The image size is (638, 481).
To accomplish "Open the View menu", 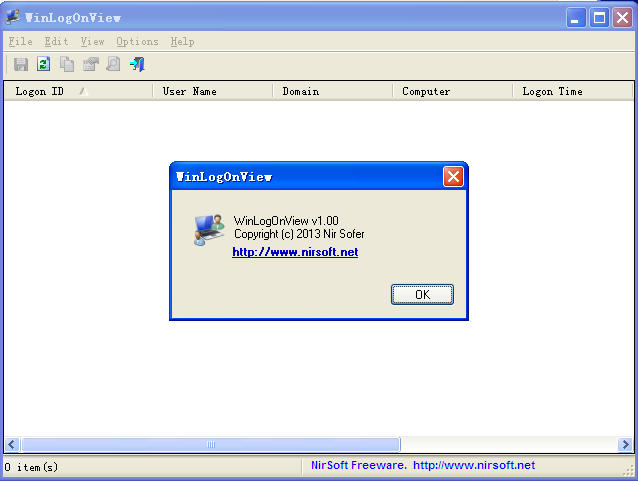I will click(92, 42).
